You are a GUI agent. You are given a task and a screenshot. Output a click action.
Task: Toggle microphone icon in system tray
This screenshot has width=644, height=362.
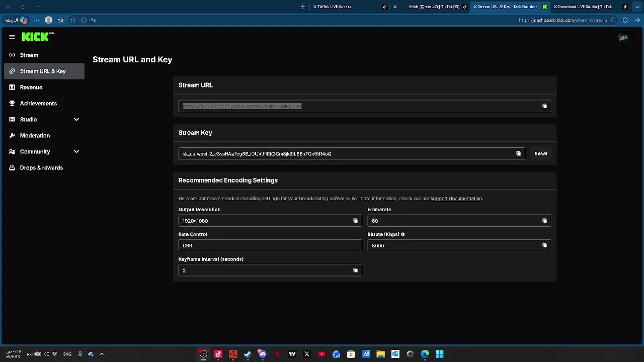[79, 354]
